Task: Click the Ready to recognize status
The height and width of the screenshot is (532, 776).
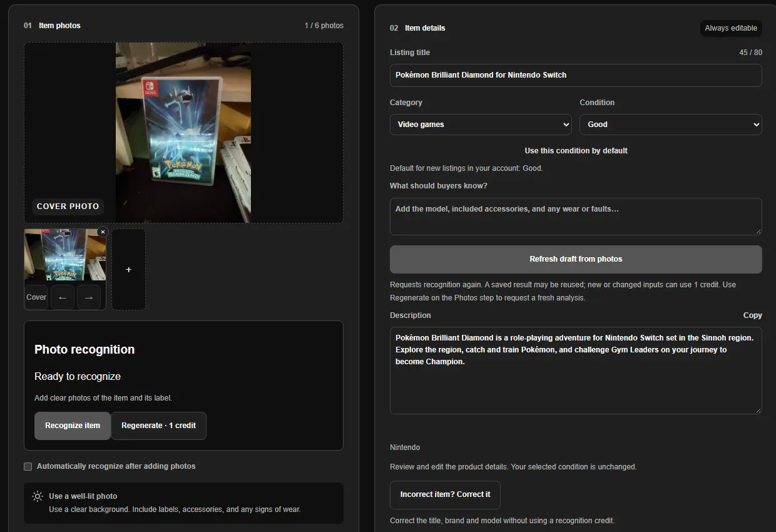Action: (78, 377)
